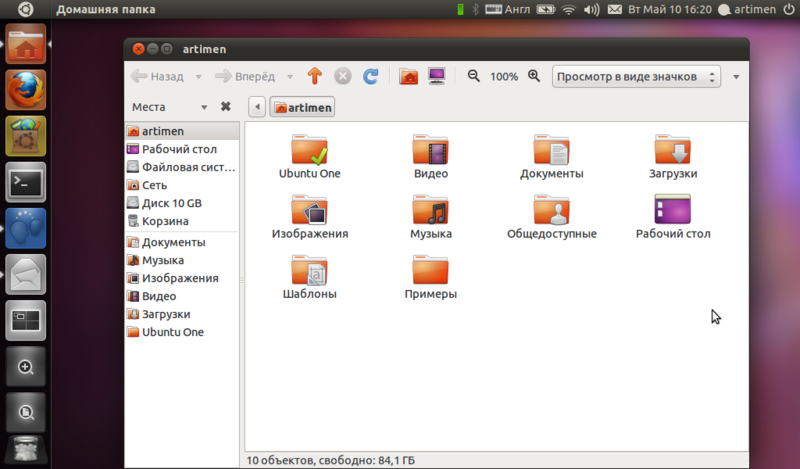Open Ubuntu Software Center from launcher
This screenshot has height=469, width=800.
[26, 136]
